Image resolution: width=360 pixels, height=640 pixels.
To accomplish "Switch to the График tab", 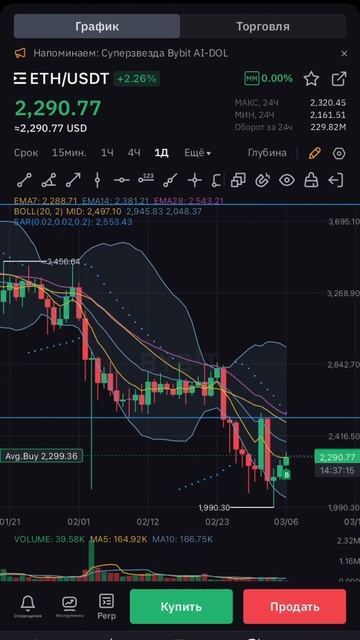I will (x=97, y=27).
